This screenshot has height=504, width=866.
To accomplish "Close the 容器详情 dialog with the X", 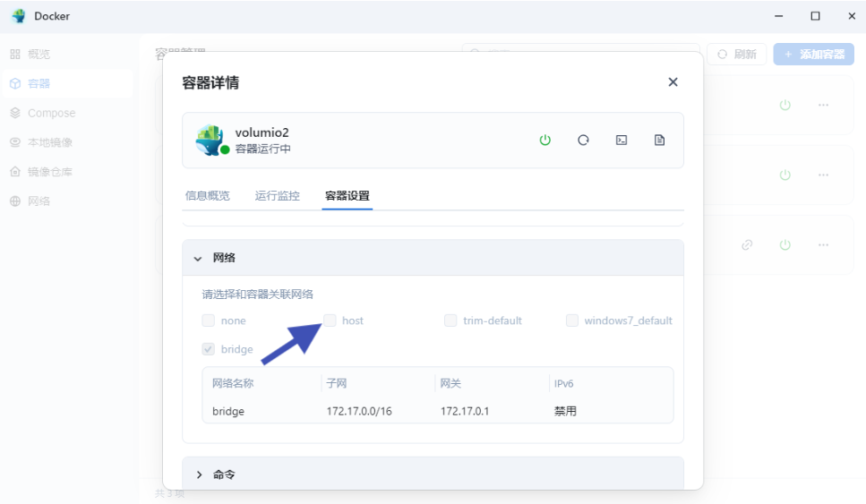I will [x=673, y=82].
